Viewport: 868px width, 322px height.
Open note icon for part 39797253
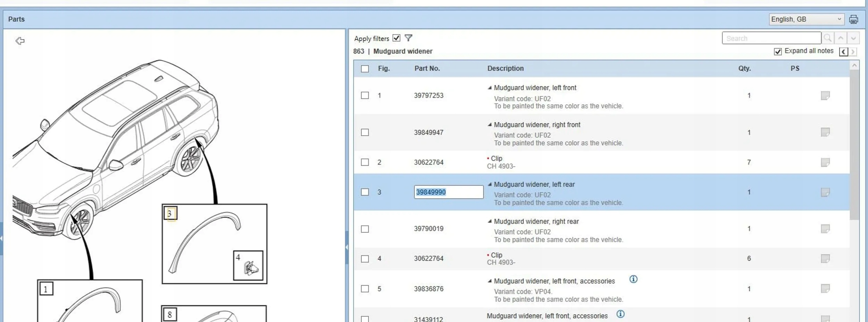pos(825,95)
